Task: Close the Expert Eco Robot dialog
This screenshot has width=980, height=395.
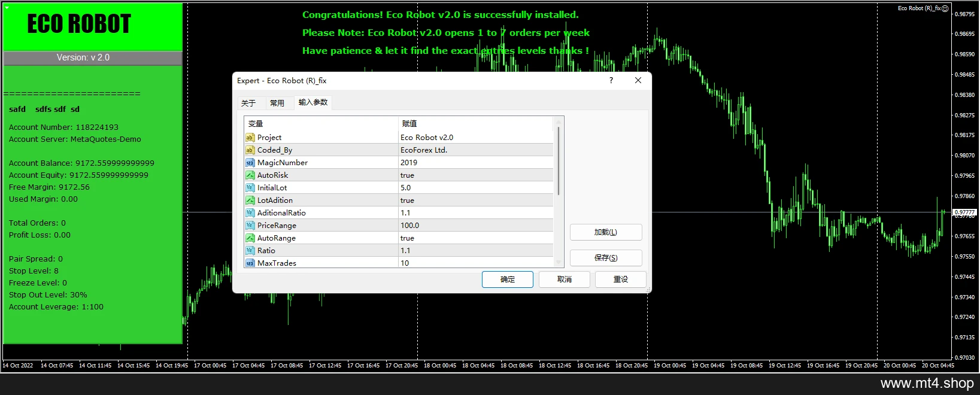Action: [x=638, y=80]
